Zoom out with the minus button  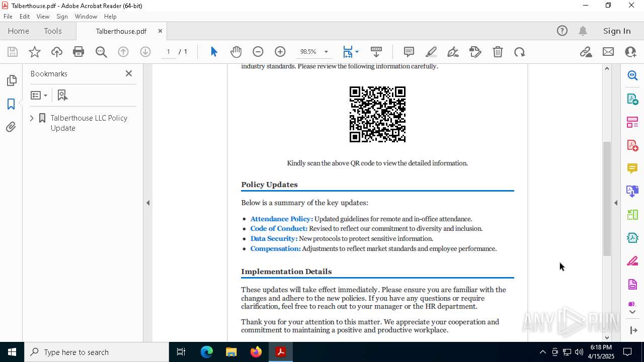click(x=258, y=52)
